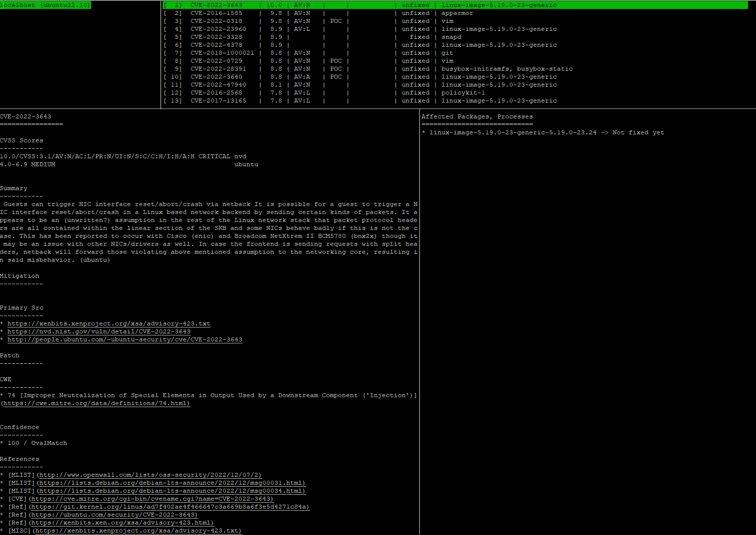Viewport: 756px width, 535px height.
Task: Select the CVE-2022-28391 busybox row
Action: [455, 69]
